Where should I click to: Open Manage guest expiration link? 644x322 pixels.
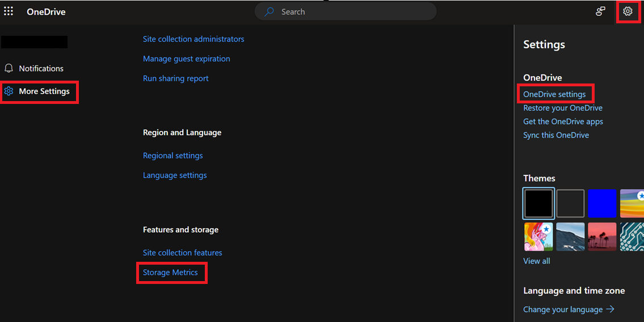(x=187, y=59)
